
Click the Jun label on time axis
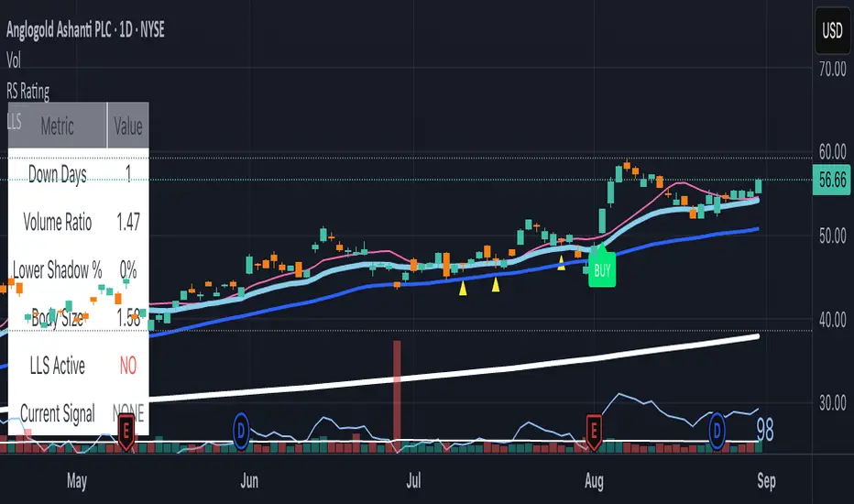249,481
